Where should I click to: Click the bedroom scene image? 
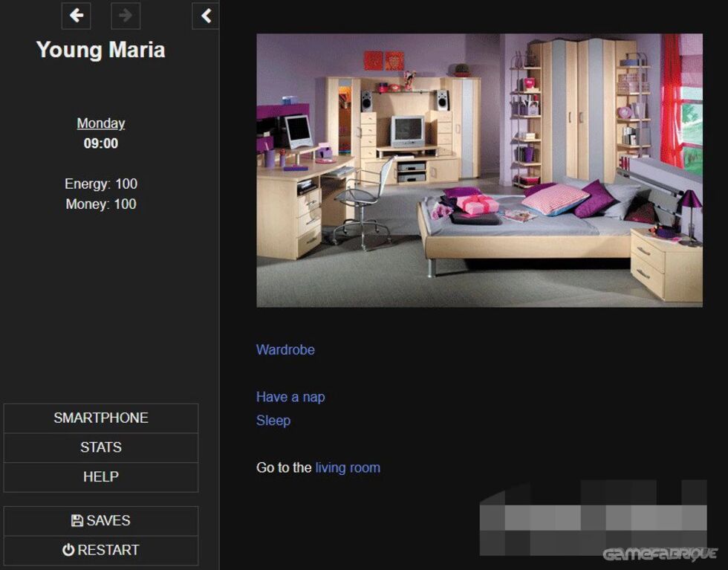[x=479, y=170]
